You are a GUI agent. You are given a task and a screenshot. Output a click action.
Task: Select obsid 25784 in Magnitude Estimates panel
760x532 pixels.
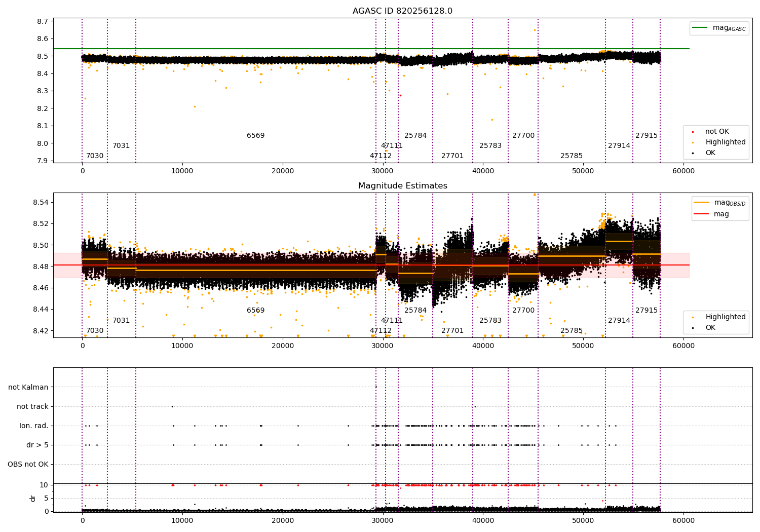coord(415,311)
